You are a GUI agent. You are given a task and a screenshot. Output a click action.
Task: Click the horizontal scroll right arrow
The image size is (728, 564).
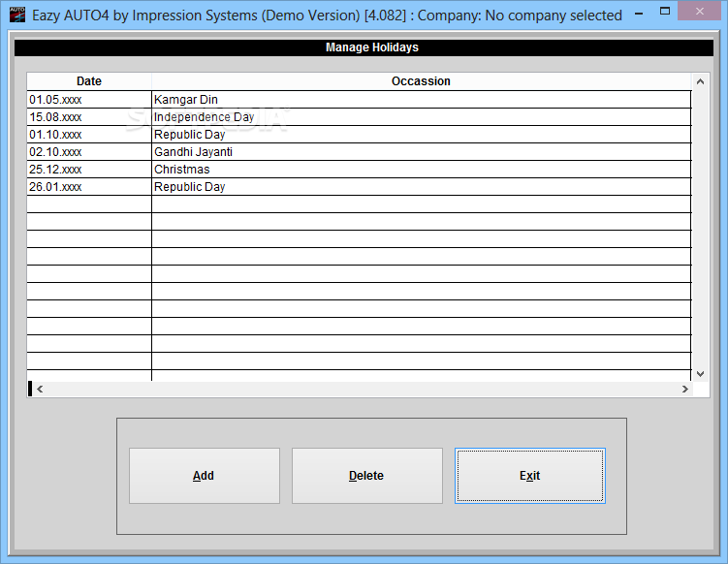pyautogui.click(x=684, y=389)
